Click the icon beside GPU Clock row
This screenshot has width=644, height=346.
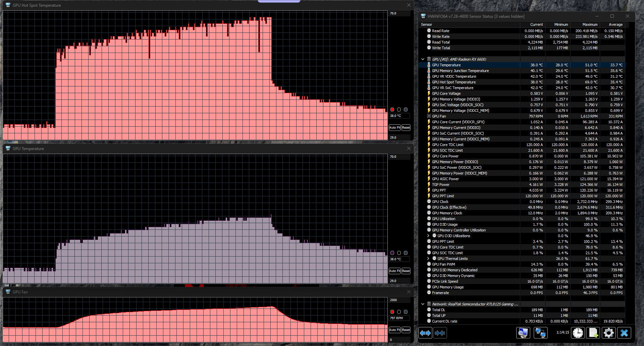click(x=429, y=202)
